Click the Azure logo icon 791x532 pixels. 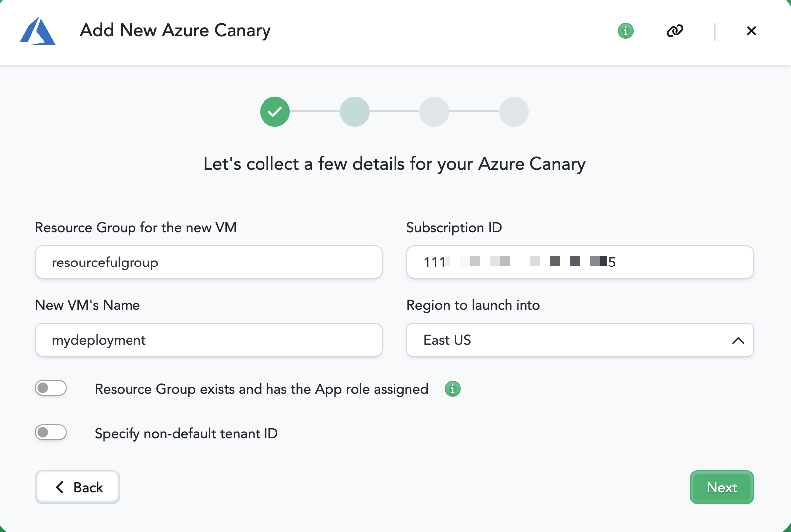[x=38, y=31]
